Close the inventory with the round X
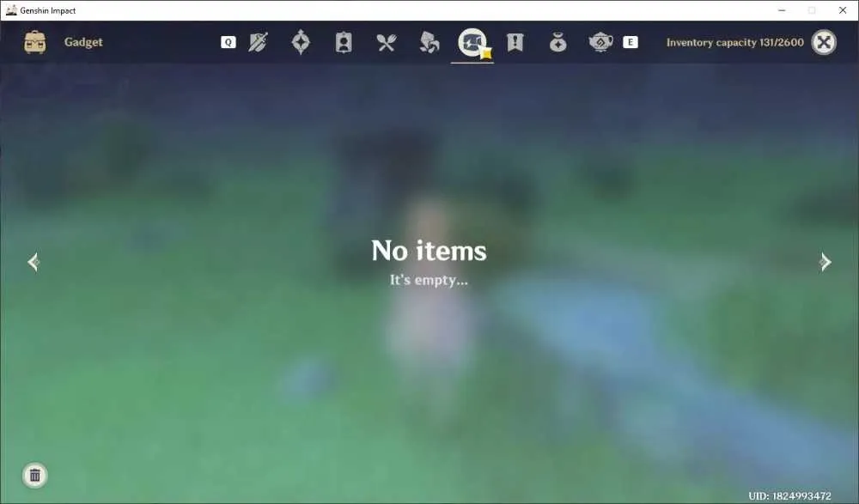Viewport: 859px width, 504px height. [824, 42]
